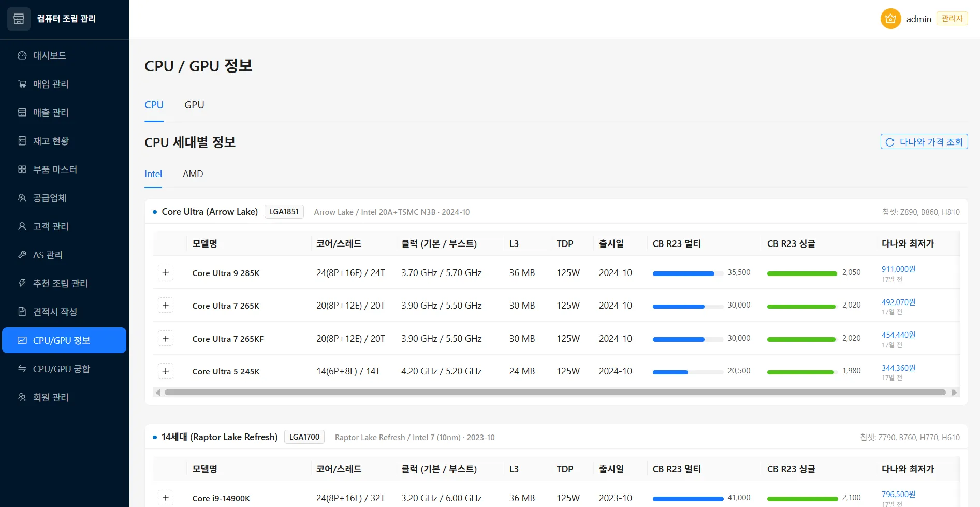Click CB R23 싱글 bar for 285K
Image resolution: width=980 pixels, height=507 pixels.
(x=802, y=273)
